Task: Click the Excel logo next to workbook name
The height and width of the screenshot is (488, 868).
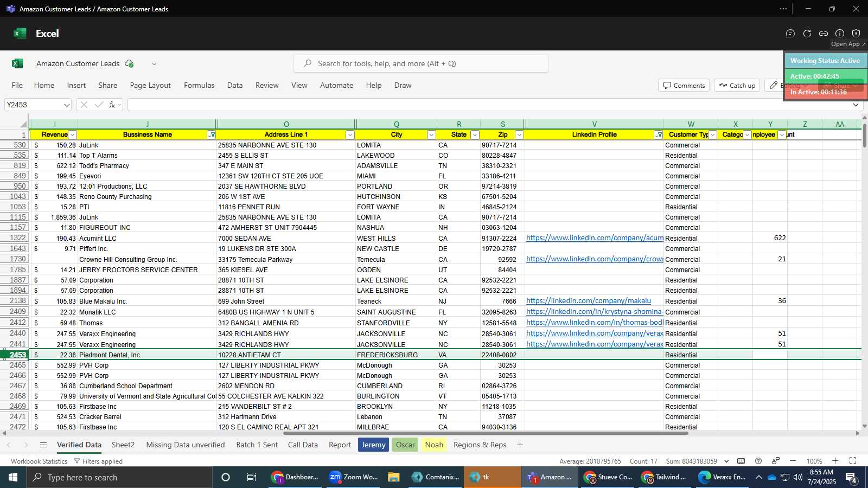Action: pyautogui.click(x=17, y=63)
